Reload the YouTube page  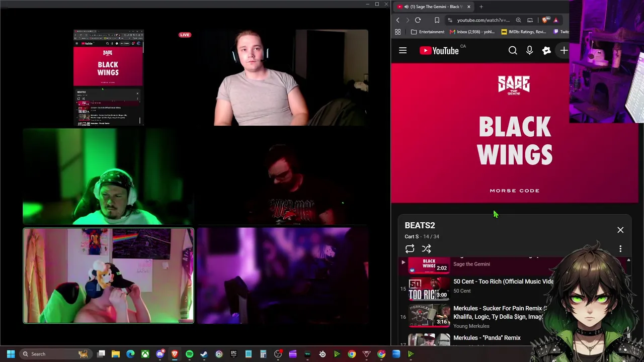[x=418, y=20]
